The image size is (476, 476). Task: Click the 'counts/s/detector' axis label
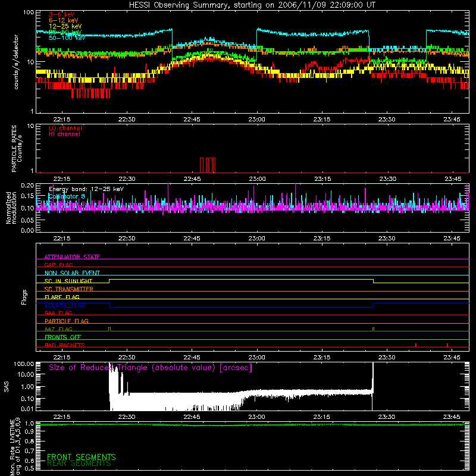(x=16, y=62)
